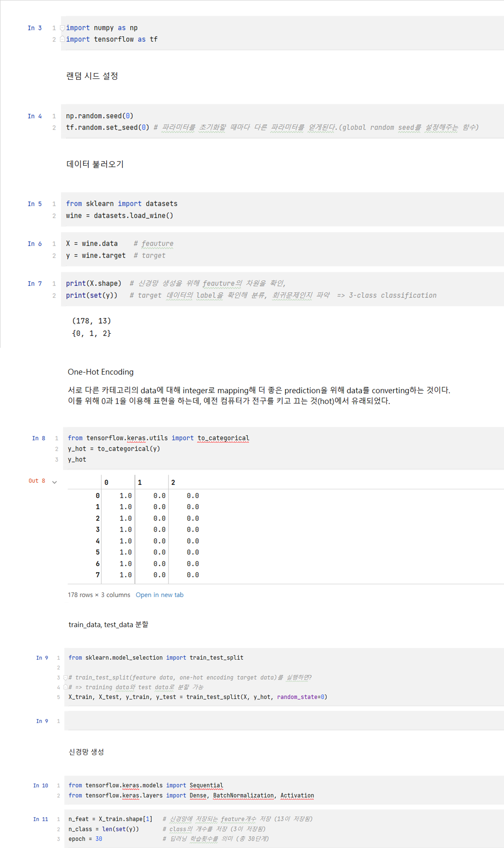This screenshot has height=848, width=504.
Task: Click 'print(set(y))' code
Action: click(x=92, y=295)
